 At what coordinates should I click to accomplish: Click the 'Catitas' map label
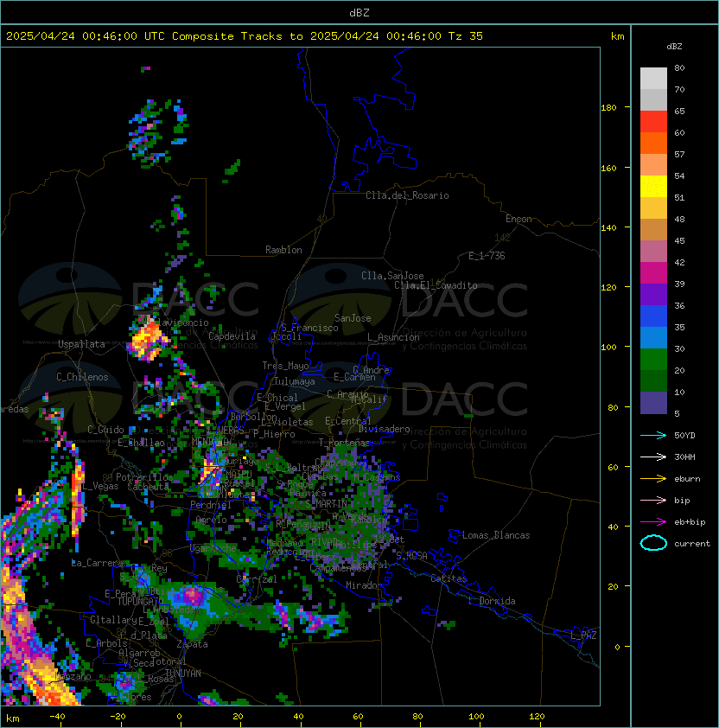449,578
